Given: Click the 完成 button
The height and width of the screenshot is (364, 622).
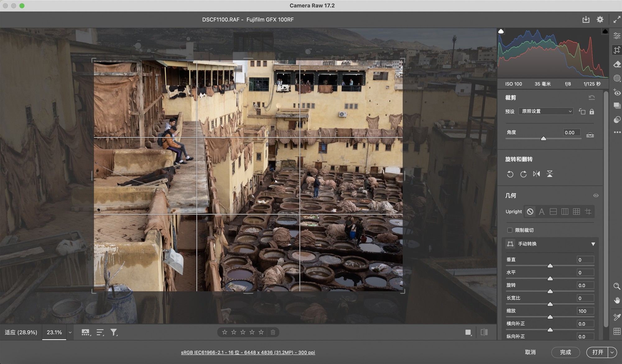Looking at the screenshot, I should click(x=565, y=352).
